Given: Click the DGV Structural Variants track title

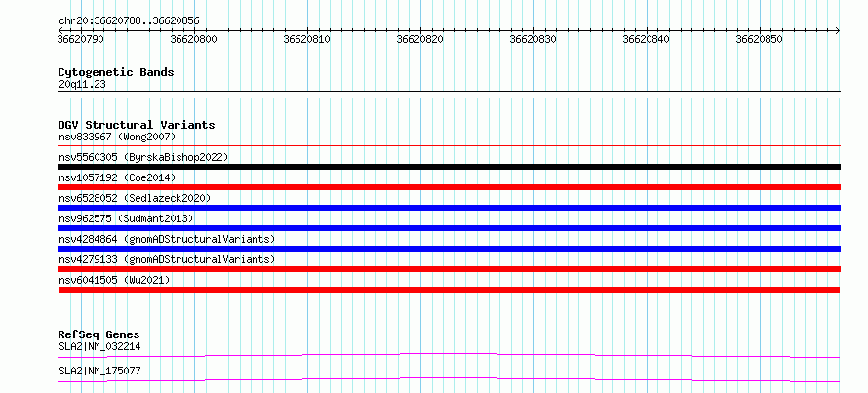Looking at the screenshot, I should (137, 125).
